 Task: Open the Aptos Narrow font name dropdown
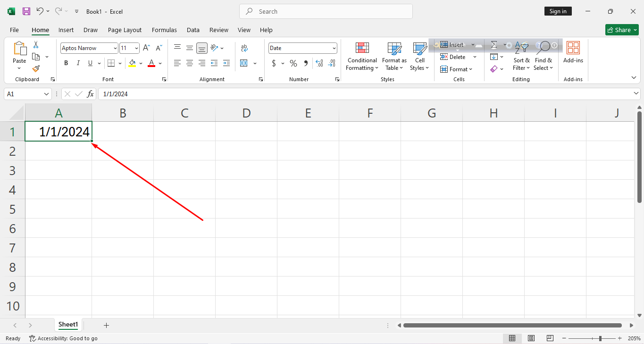(115, 48)
